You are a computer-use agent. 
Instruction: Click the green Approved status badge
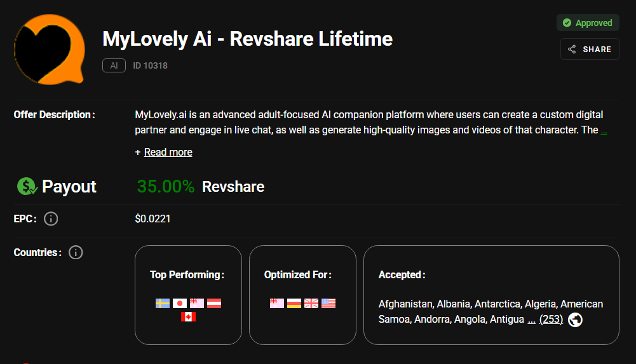(x=588, y=23)
